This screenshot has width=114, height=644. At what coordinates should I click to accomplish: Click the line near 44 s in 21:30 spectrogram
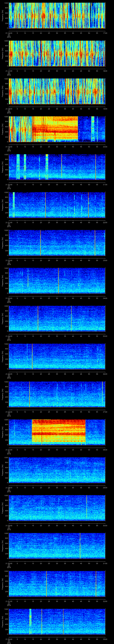point(80,546)
